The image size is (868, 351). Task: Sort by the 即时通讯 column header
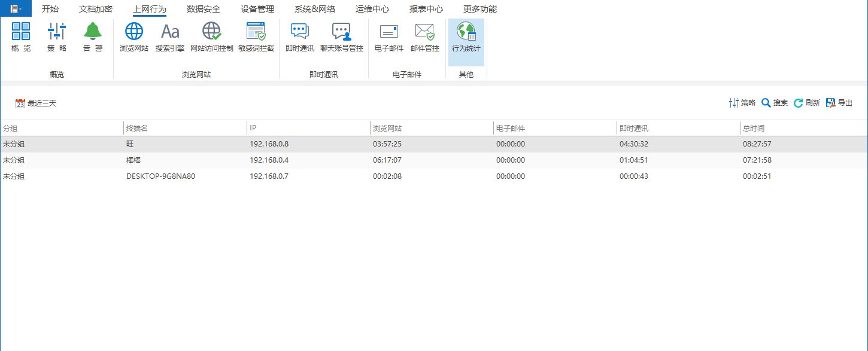678,129
